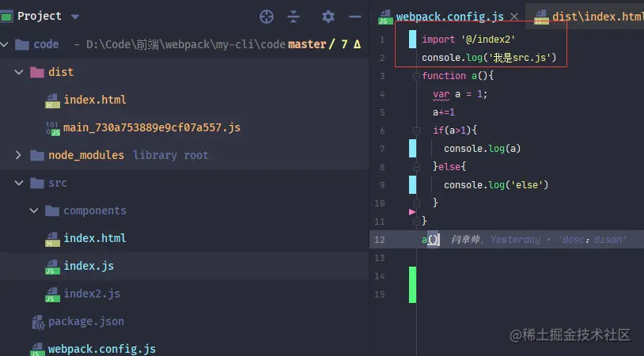Viewport: 644px width, 356px height.
Task: Click the JS icon beside index.js
Action: [x=52, y=267]
